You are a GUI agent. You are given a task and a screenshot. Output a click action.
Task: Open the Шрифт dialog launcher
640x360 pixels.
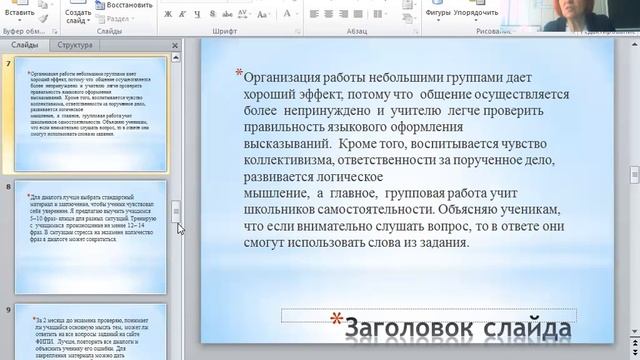[x=298, y=31]
